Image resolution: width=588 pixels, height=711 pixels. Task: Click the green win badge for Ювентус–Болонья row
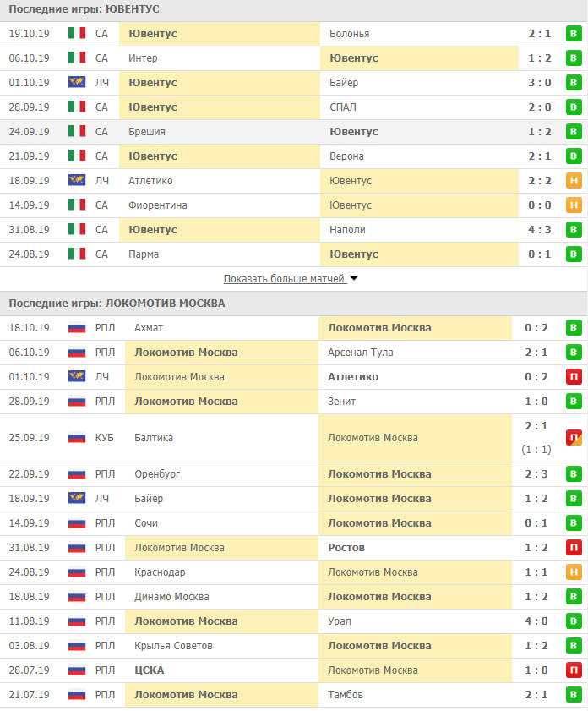(x=574, y=34)
